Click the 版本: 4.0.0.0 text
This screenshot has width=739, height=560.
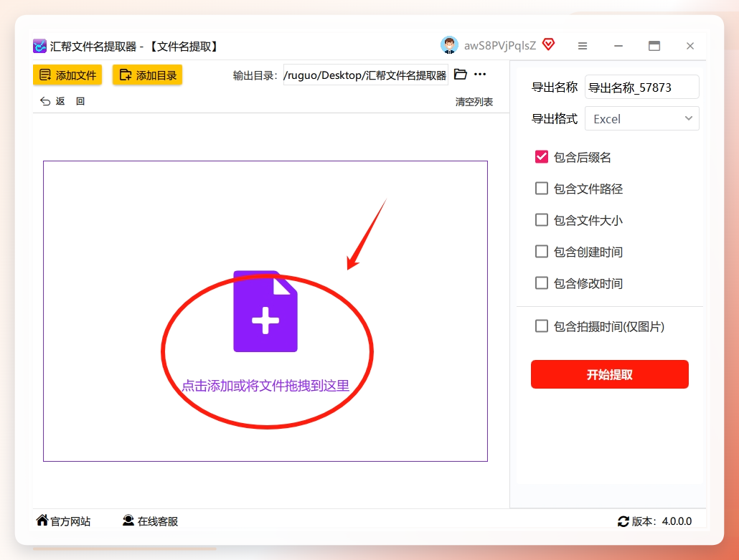(x=662, y=521)
